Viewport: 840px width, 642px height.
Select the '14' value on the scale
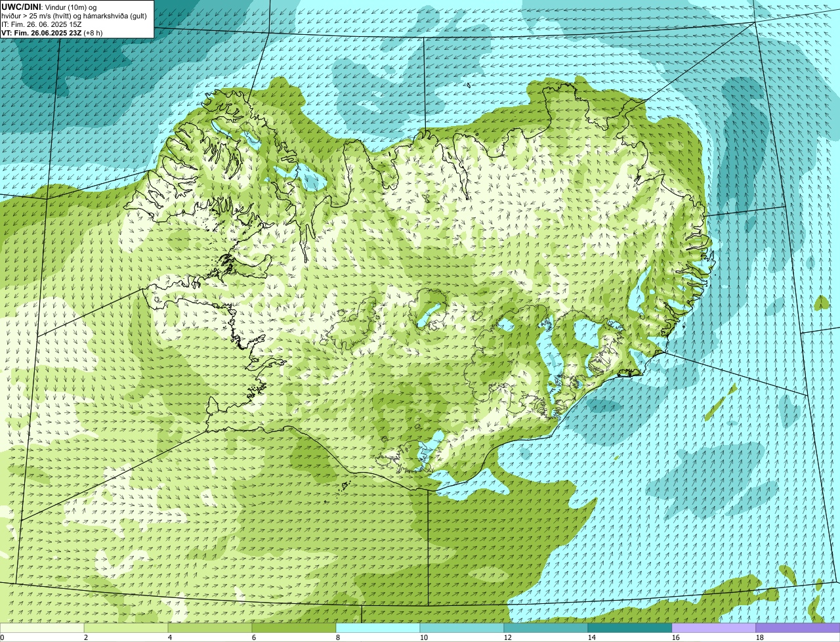tap(592, 637)
